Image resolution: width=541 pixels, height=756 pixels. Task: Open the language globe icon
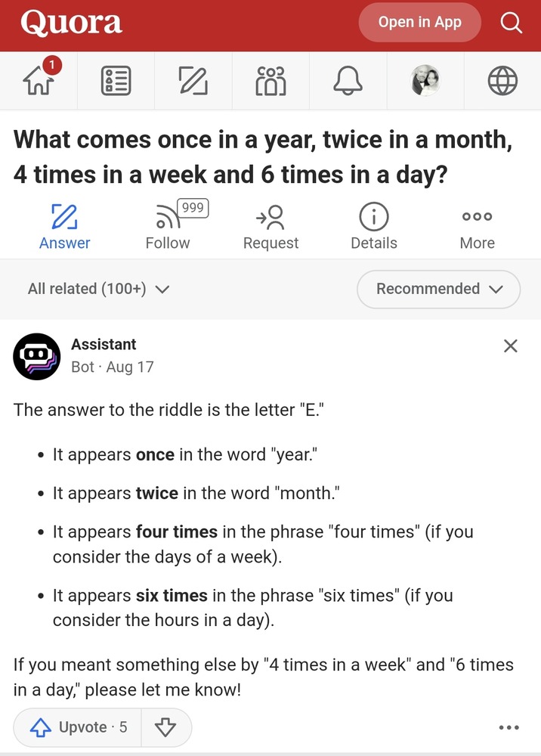(x=502, y=81)
